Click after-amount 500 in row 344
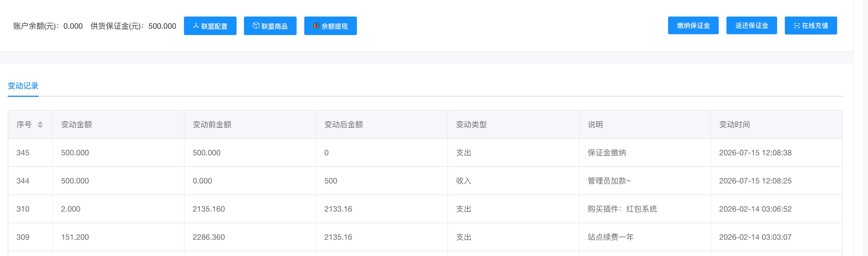The image size is (868, 256). (330, 181)
